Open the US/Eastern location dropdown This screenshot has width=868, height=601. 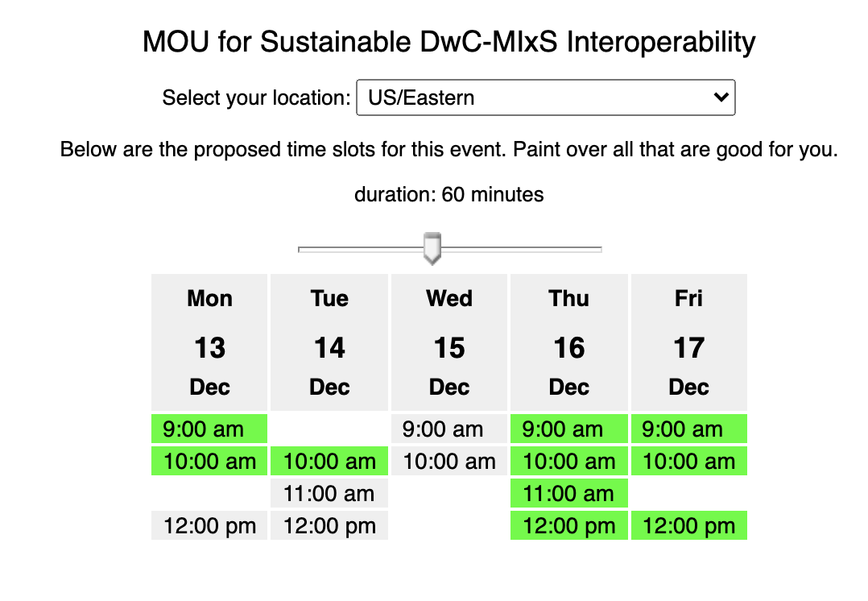[x=545, y=97]
